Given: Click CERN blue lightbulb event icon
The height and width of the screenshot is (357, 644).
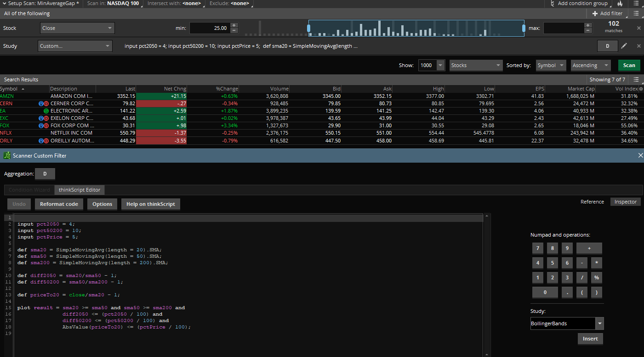Looking at the screenshot, I should tap(41, 103).
